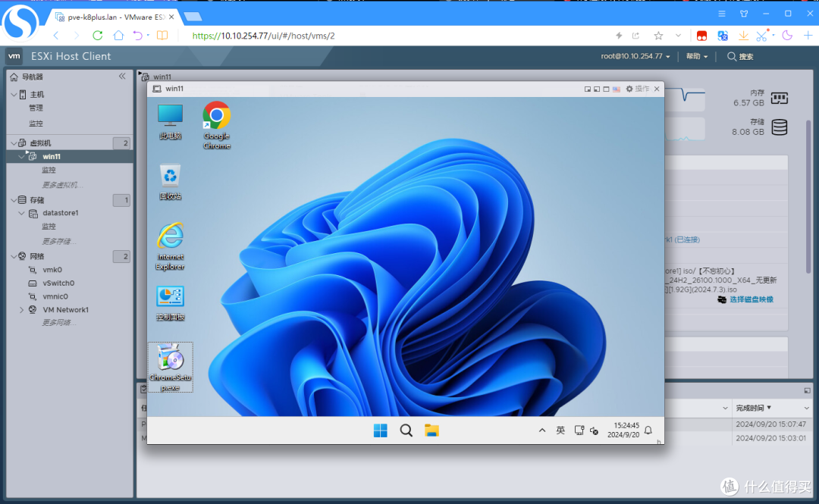Image resolution: width=819 pixels, height=504 pixels.
Task: Open the Google Chrome desktop shortcut
Action: [x=217, y=125]
